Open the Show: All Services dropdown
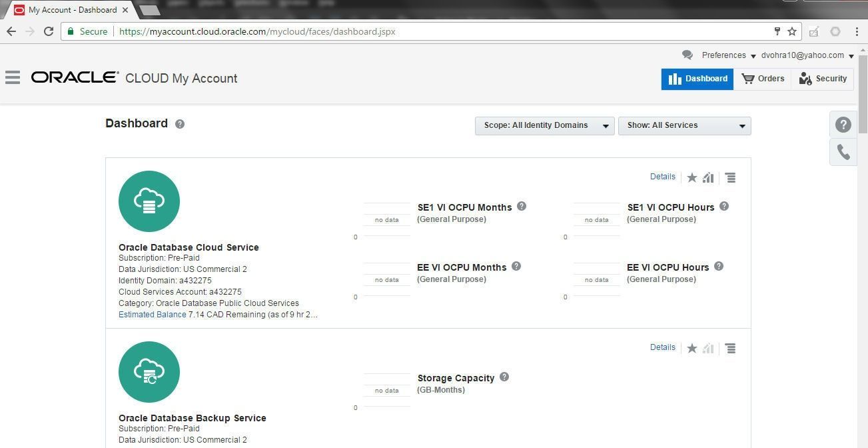This screenshot has height=448, width=868. click(685, 126)
